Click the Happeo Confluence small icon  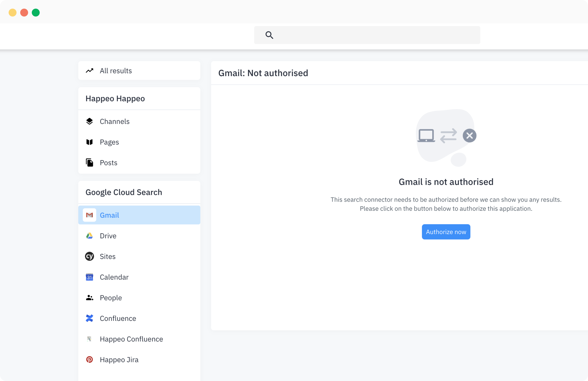coord(89,339)
